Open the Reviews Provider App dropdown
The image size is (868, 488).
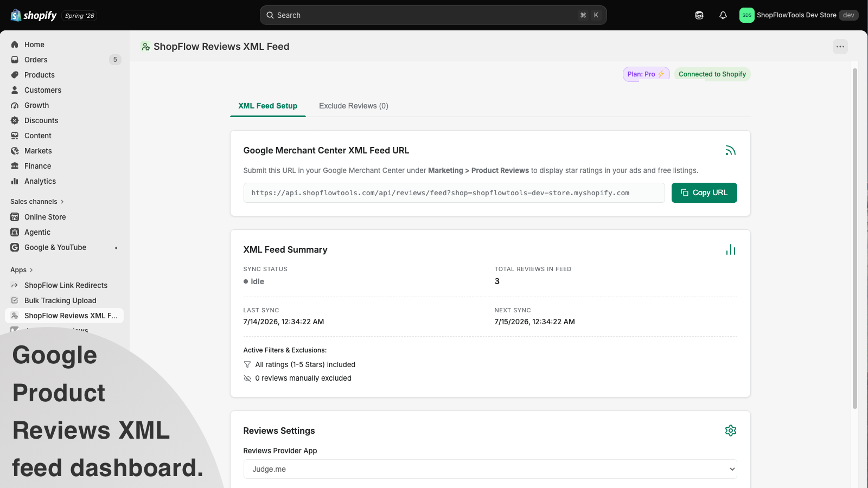[490, 469]
